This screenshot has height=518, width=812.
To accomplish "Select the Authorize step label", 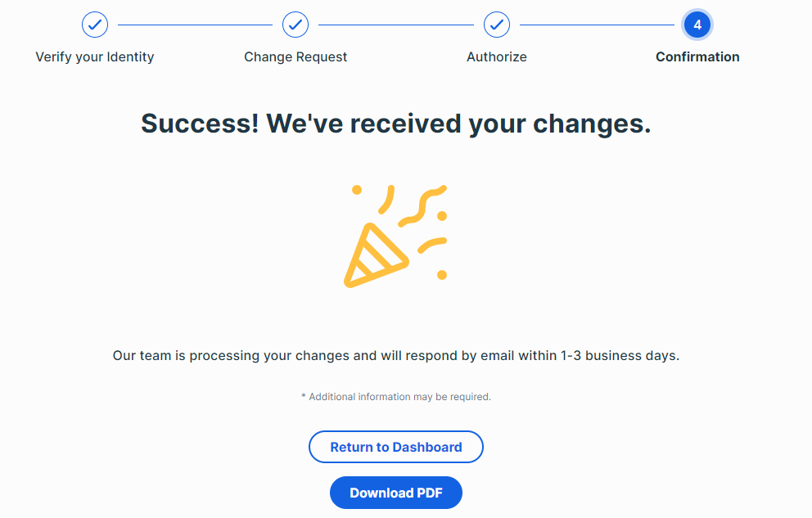I will coord(497,57).
